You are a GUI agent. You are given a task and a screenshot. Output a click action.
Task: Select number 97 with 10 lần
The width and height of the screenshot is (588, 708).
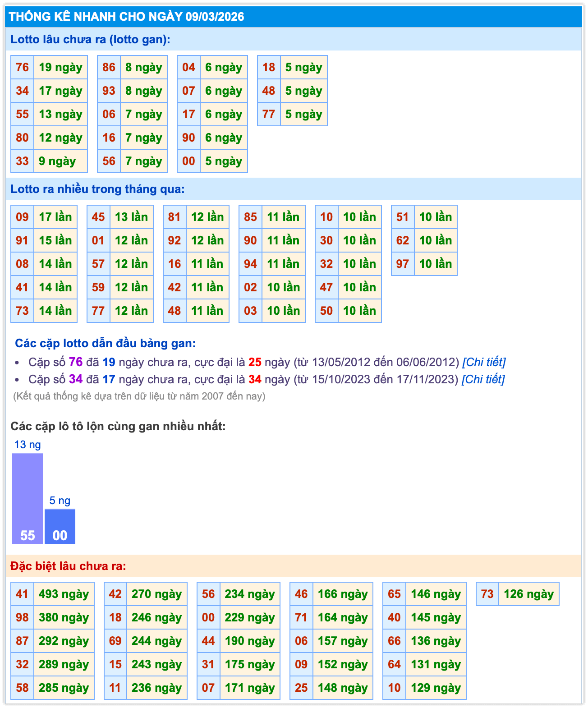(403, 264)
